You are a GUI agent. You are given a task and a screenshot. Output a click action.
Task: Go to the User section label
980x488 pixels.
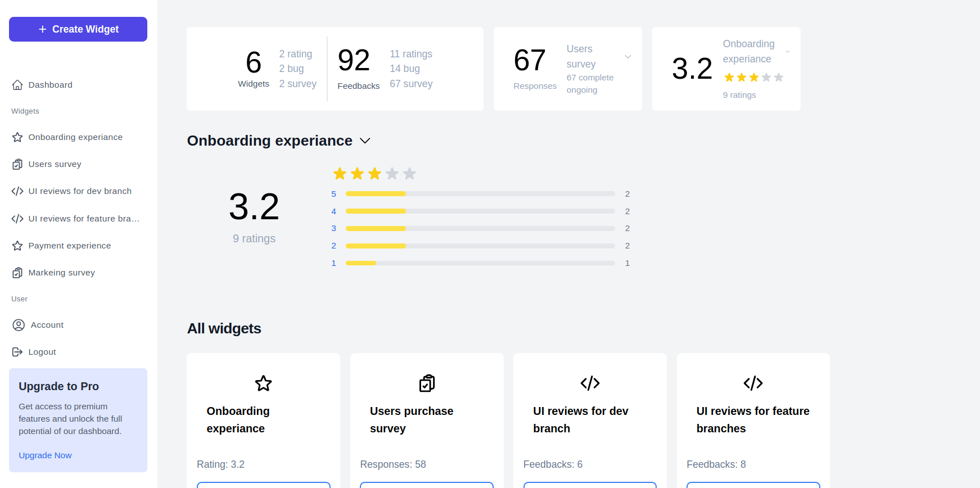(19, 299)
